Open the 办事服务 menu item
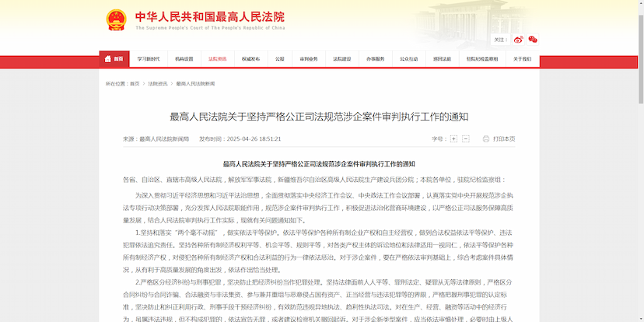Screen dimensions: 644x322 376,59
